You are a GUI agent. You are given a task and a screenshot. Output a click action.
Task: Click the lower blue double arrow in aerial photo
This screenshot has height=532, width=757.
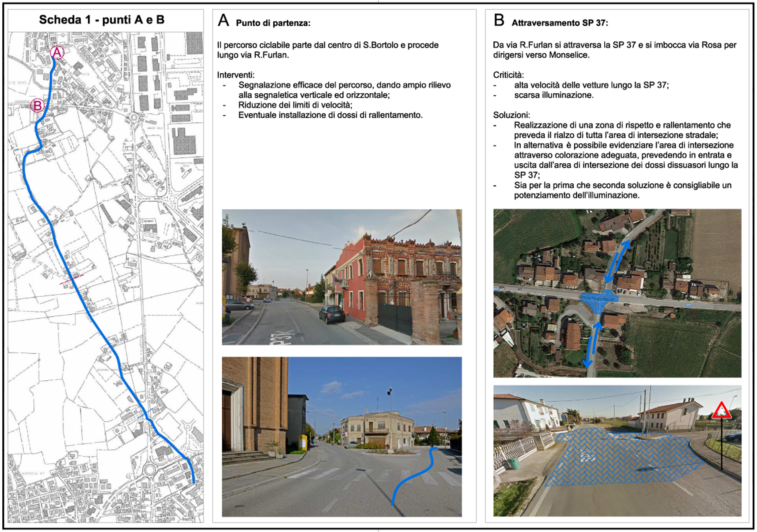click(x=593, y=345)
